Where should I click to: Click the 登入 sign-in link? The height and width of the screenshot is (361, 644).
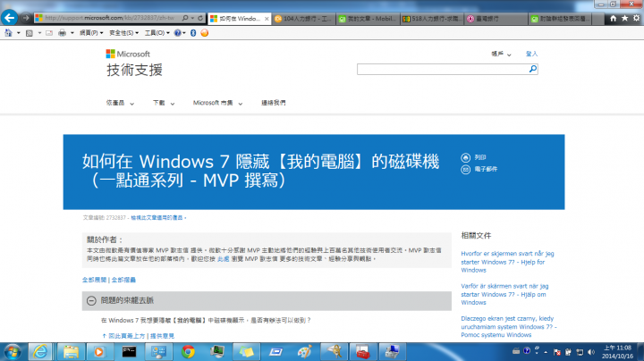(531, 54)
